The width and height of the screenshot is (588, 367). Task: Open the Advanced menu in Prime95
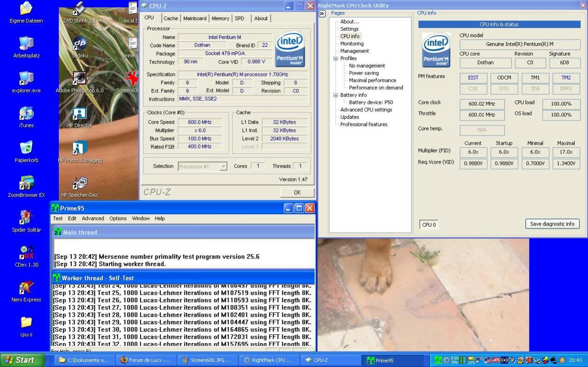pyautogui.click(x=93, y=218)
